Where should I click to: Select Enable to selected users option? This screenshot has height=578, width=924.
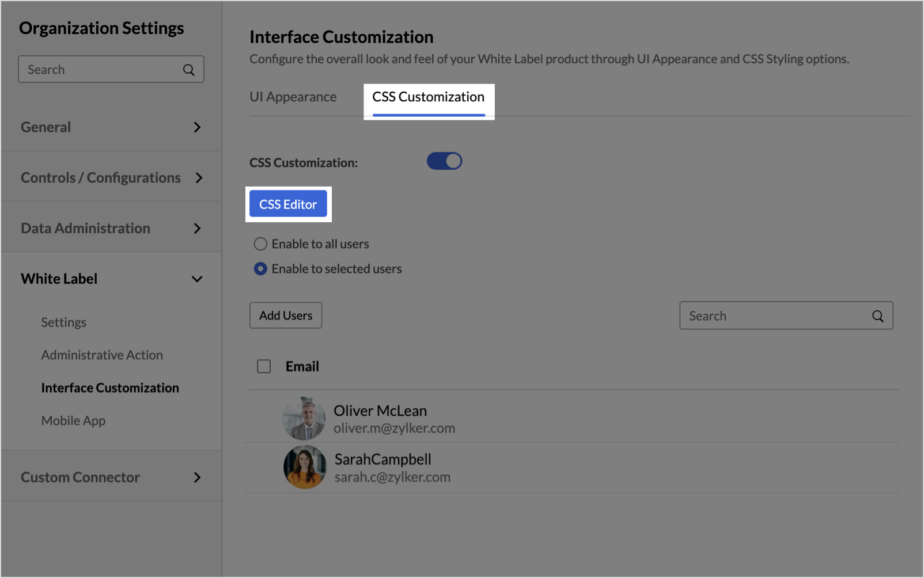click(261, 269)
